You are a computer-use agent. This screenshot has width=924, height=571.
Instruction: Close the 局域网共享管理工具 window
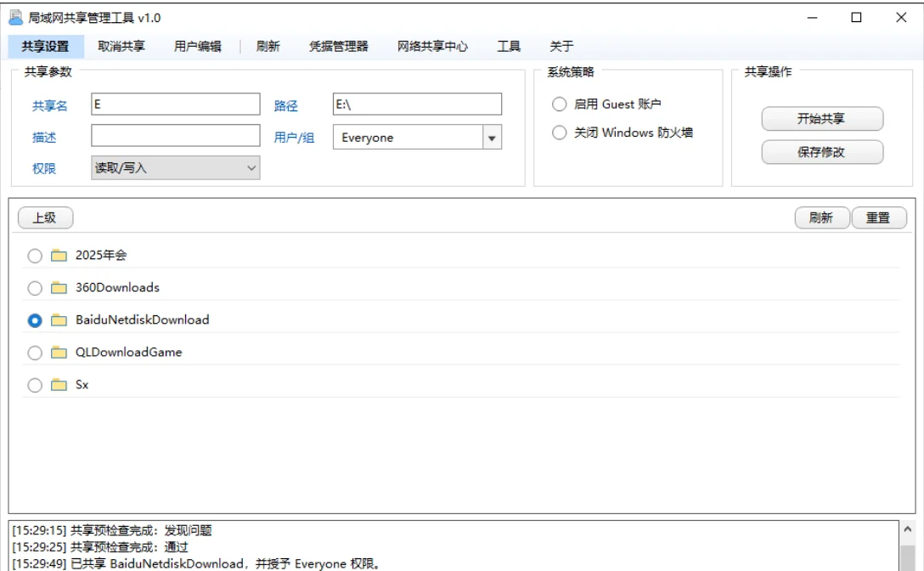pyautogui.click(x=901, y=18)
